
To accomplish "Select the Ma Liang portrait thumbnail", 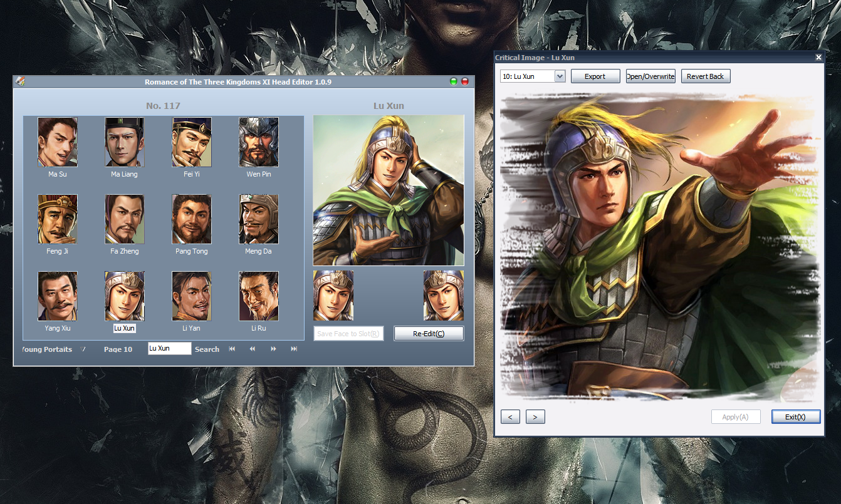I will pos(125,142).
